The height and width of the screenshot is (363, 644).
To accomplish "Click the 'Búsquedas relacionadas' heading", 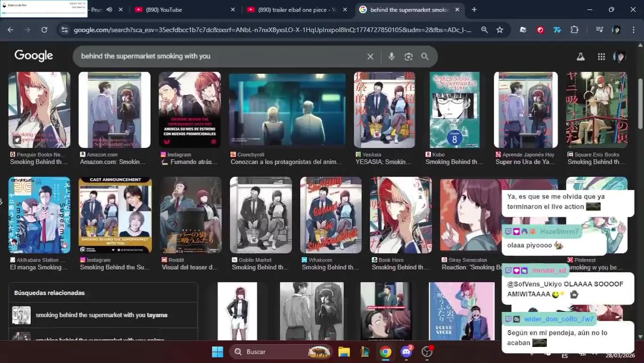I will (49, 293).
